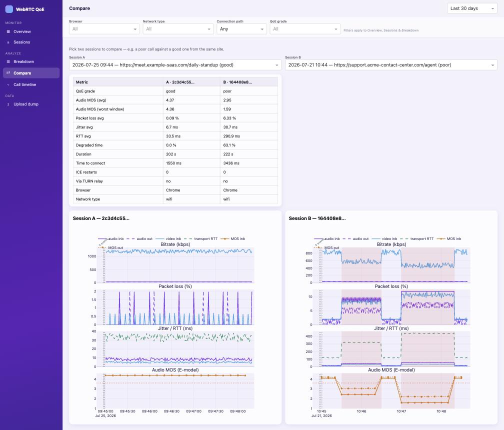This screenshot has height=430, width=504.
Task: Click the Duration row label
Action: coord(83,154)
